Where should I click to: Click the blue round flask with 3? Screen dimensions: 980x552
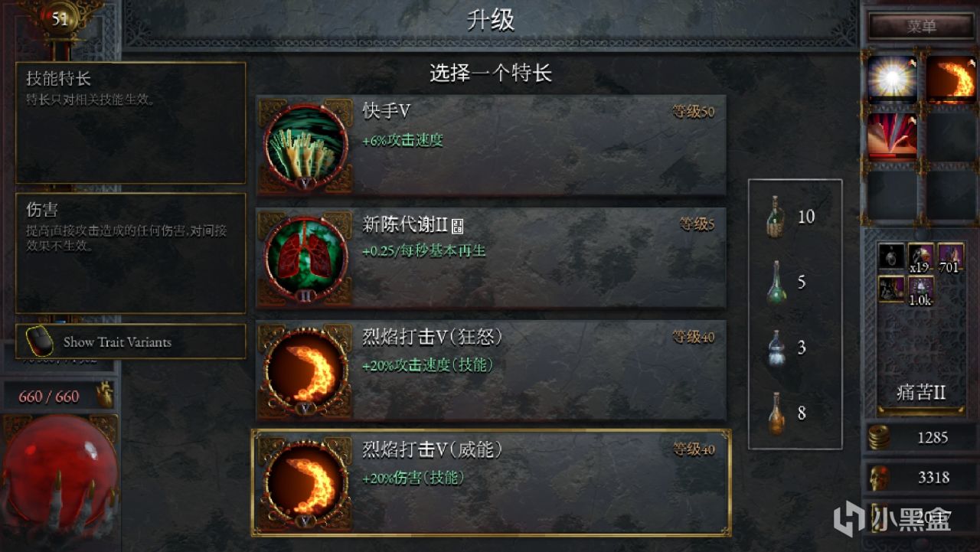(776, 348)
